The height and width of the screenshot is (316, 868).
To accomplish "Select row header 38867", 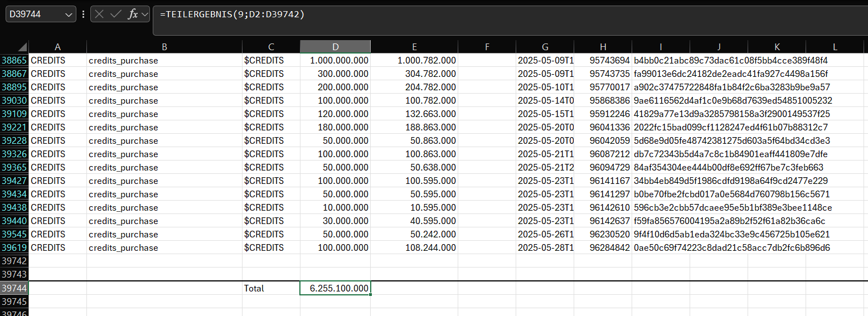I will point(14,74).
